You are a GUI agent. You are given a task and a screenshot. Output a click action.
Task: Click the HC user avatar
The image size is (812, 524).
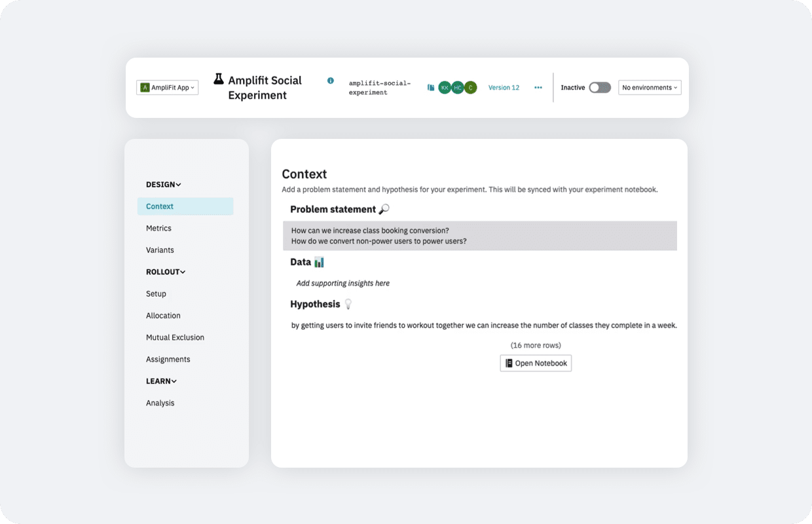[x=458, y=88]
